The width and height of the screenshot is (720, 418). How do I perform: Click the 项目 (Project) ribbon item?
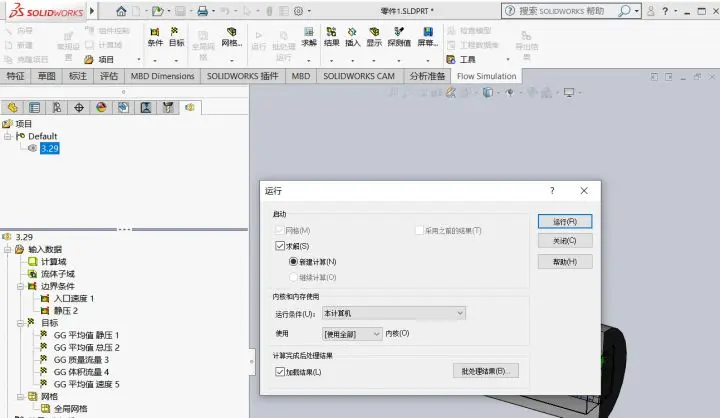(99, 59)
